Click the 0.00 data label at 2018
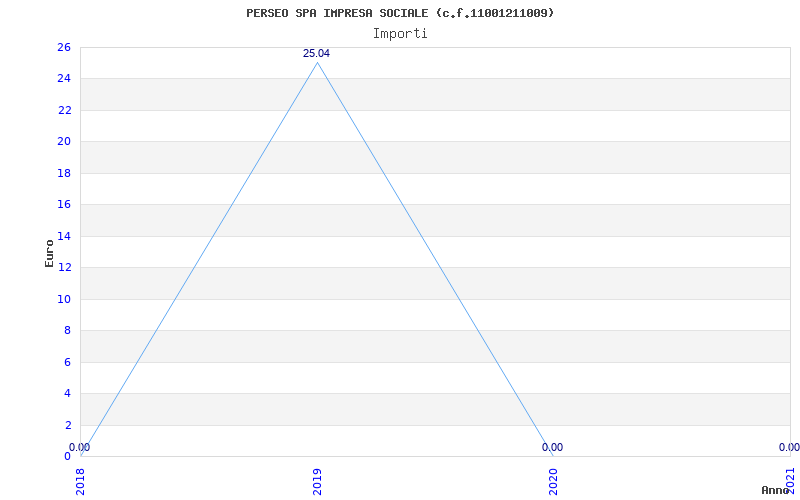800x500 pixels. pyautogui.click(x=80, y=447)
